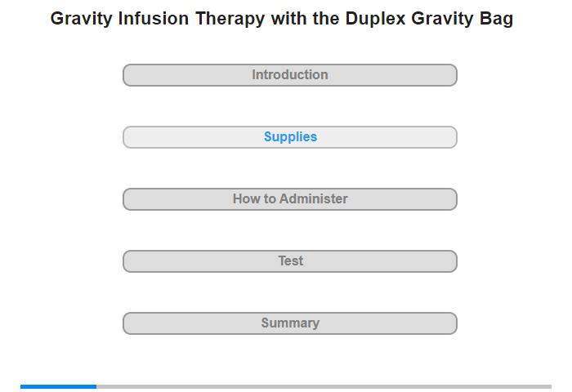572x392 pixels.
Task: Select the highlighted Supplies button
Action: 289,137
